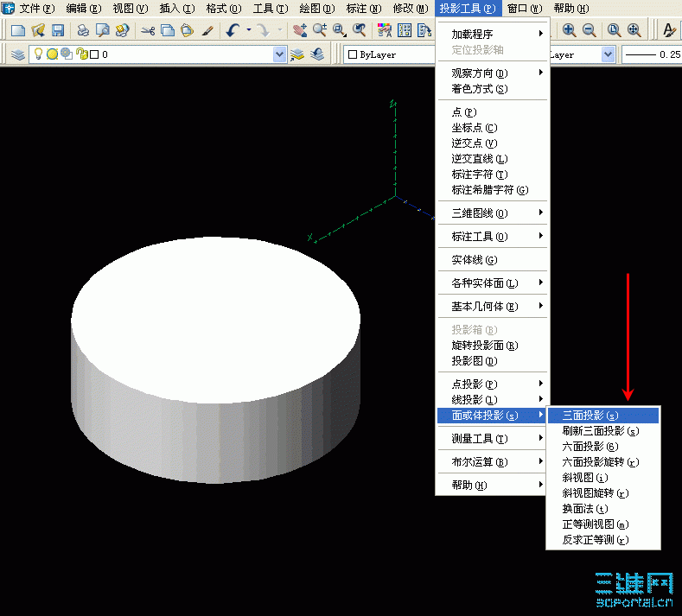682x616 pixels.
Task: Select 六面投影(6) menu item
Action: (x=603, y=447)
